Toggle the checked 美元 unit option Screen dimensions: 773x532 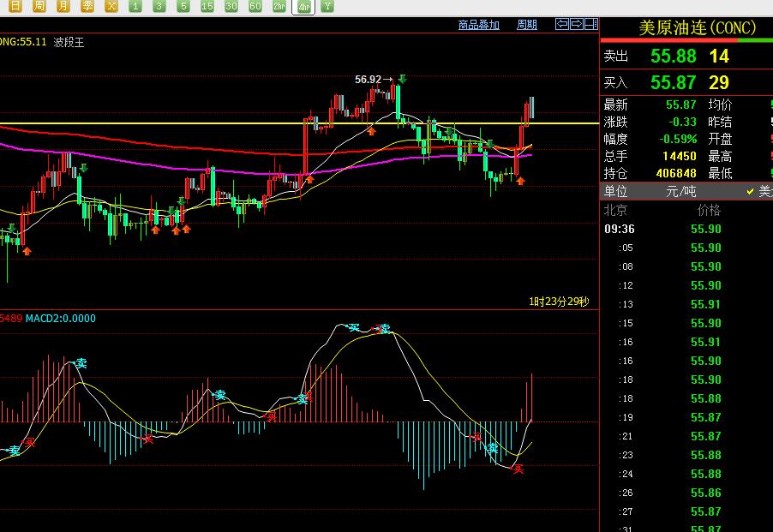tap(758, 192)
